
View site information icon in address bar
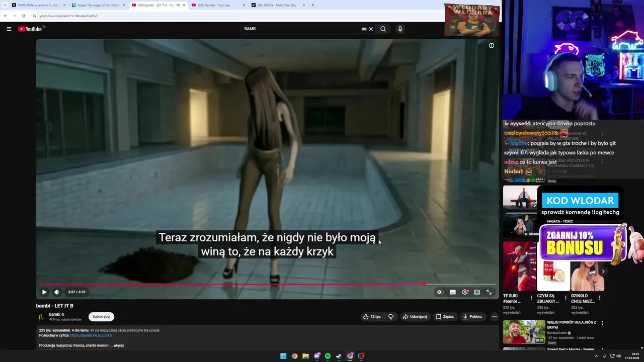click(x=34, y=16)
